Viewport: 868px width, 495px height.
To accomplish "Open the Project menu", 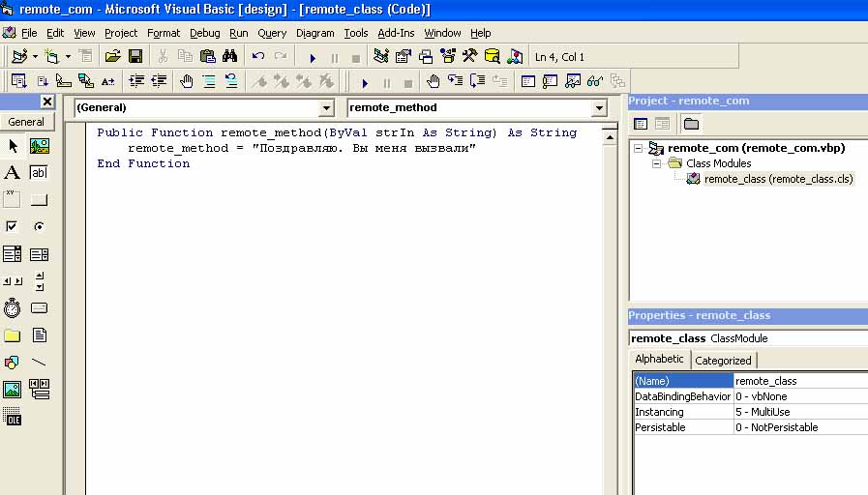I will click(x=121, y=33).
